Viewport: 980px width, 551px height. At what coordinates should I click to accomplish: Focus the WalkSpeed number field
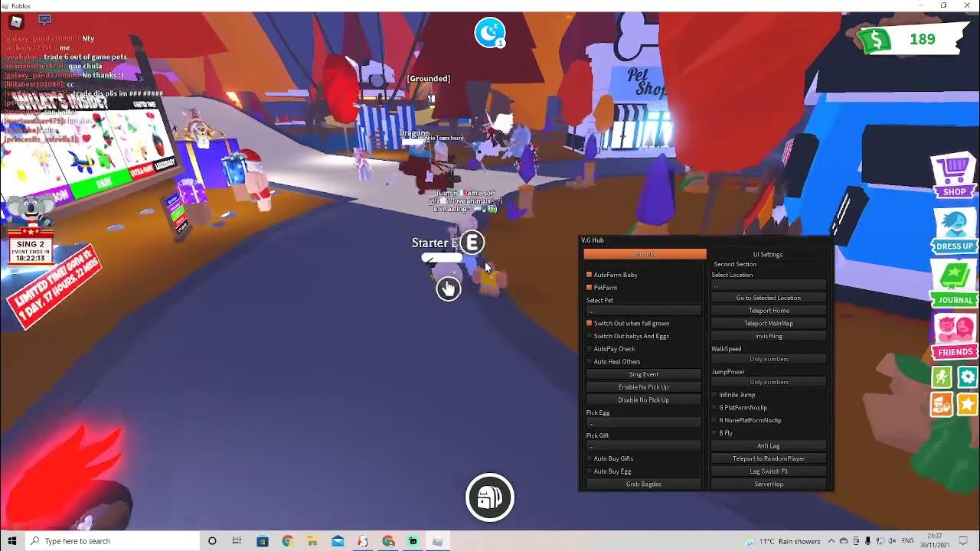click(769, 359)
